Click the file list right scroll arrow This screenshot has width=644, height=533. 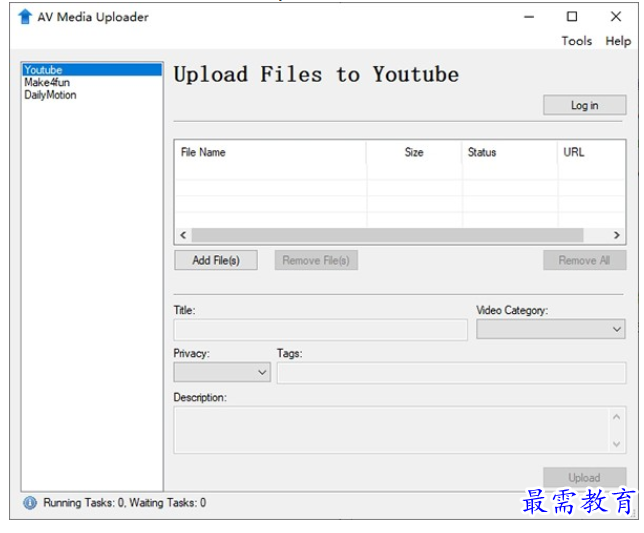point(616,235)
